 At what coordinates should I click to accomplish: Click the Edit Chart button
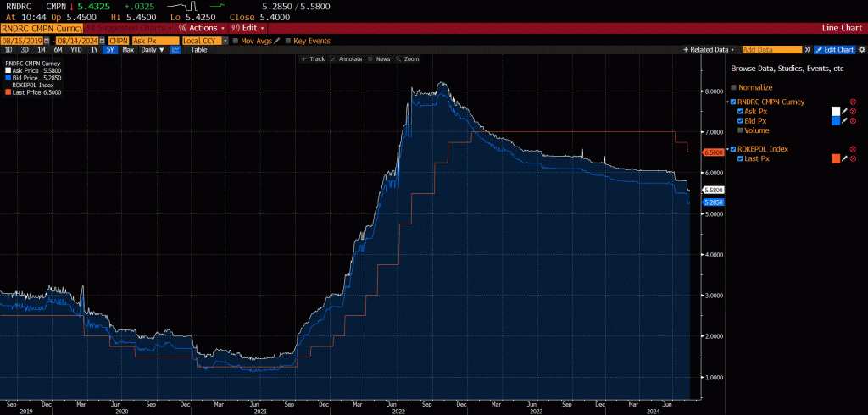click(x=834, y=50)
